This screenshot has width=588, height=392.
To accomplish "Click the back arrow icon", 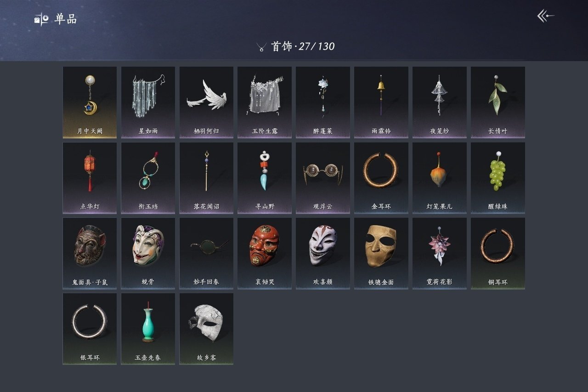I will (x=546, y=16).
